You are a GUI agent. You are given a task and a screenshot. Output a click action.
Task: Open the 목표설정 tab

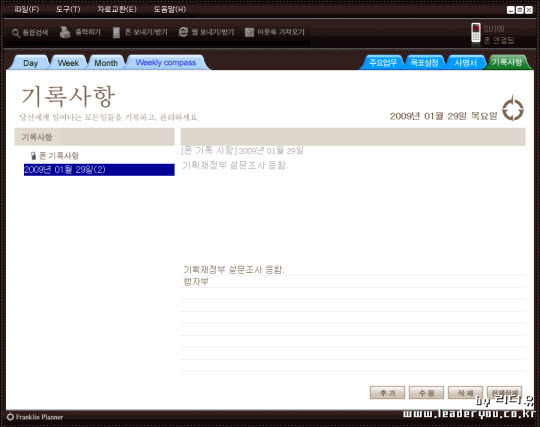(424, 63)
